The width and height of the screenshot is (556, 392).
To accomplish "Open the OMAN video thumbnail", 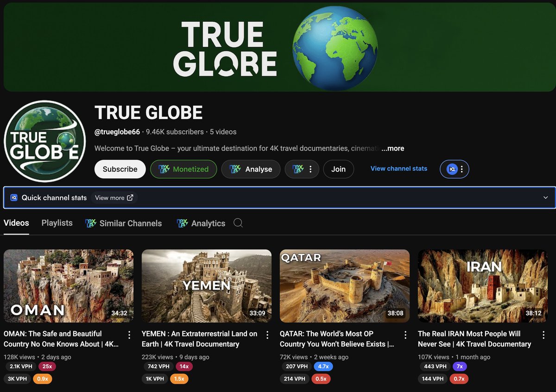I will [69, 286].
